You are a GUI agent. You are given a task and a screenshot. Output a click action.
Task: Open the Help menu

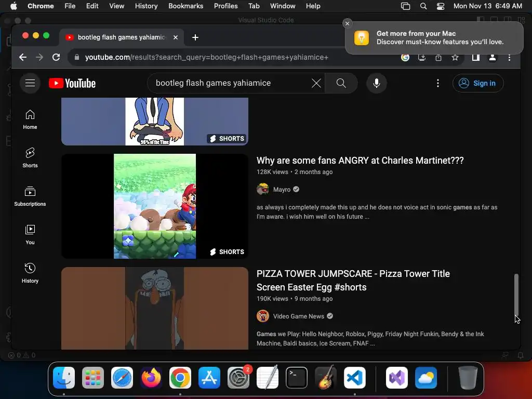click(x=313, y=6)
